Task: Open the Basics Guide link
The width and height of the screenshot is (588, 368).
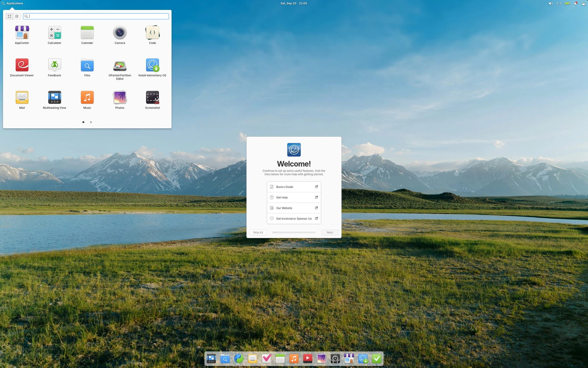Action: click(x=294, y=187)
